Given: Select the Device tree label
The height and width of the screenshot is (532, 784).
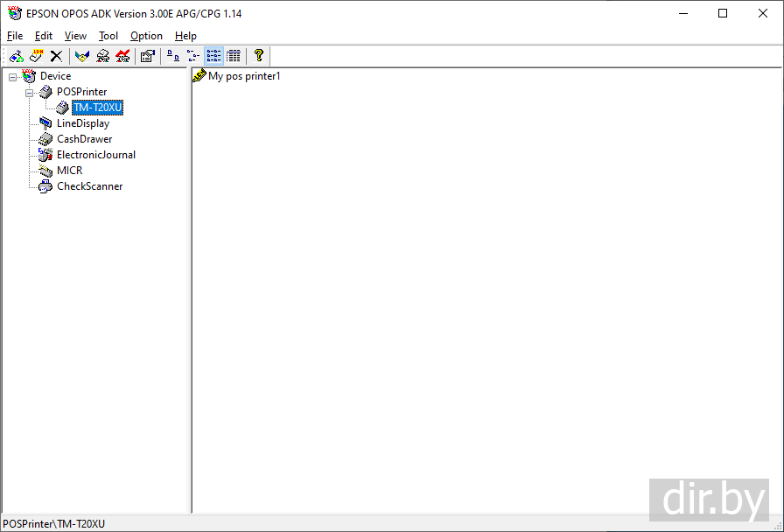Looking at the screenshot, I should click(x=55, y=76).
